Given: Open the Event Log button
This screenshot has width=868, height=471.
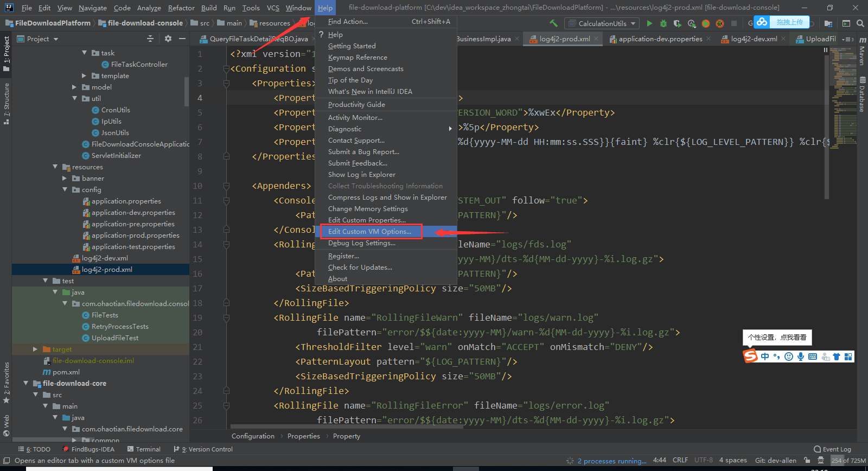Looking at the screenshot, I should tap(832, 449).
